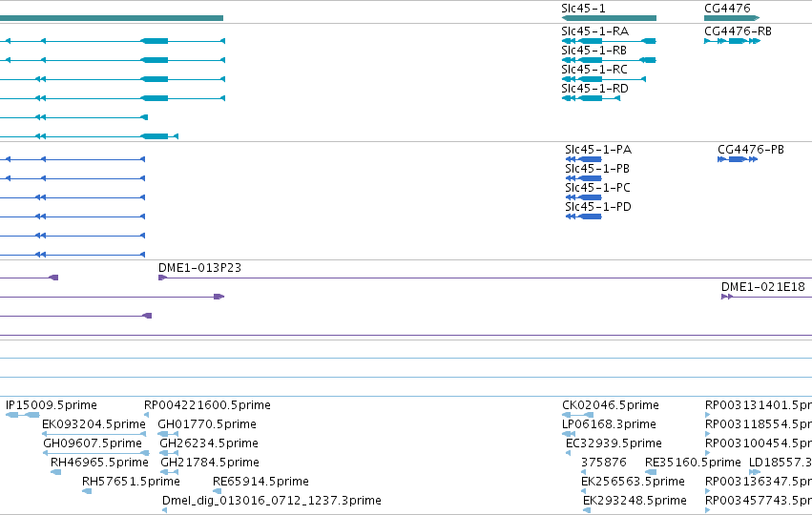Select the Slc45-1-RA transcript glyph
Image resolution: width=812 pixels, height=515 pixels.
pos(609,41)
